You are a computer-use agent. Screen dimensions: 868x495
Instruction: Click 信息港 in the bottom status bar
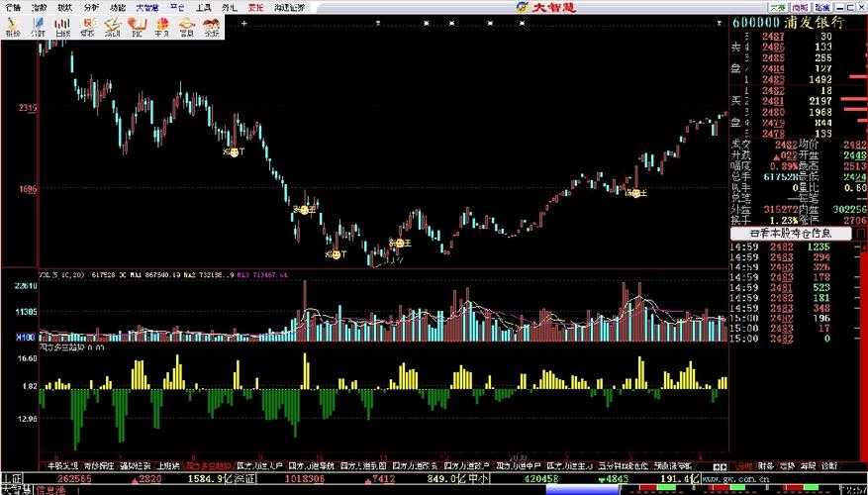50,490
